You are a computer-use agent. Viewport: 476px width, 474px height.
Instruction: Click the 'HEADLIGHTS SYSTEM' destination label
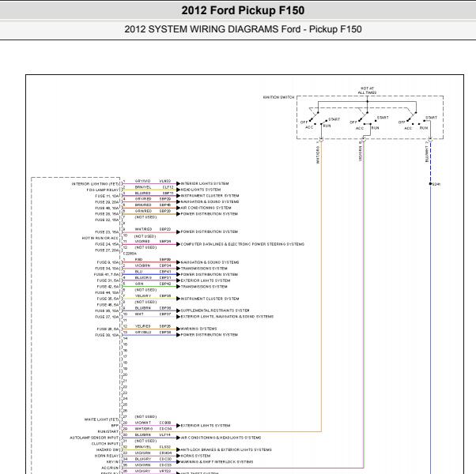tap(201, 190)
